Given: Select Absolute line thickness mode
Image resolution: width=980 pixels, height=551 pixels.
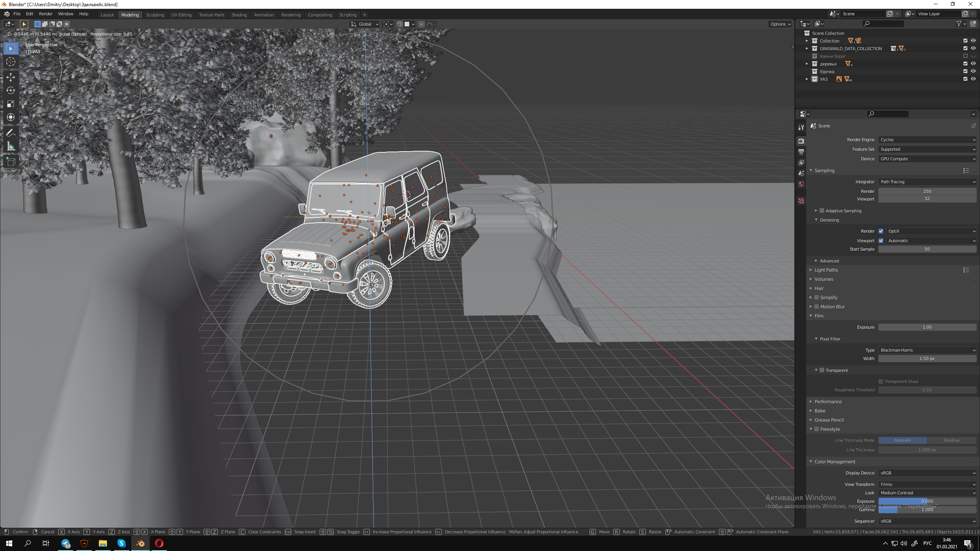Looking at the screenshot, I should 903,440.
